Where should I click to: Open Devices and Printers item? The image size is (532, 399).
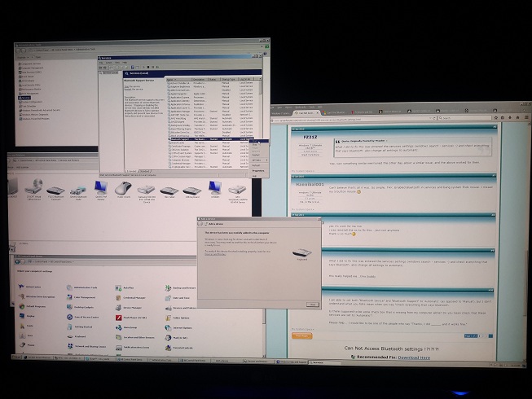coord(181,308)
